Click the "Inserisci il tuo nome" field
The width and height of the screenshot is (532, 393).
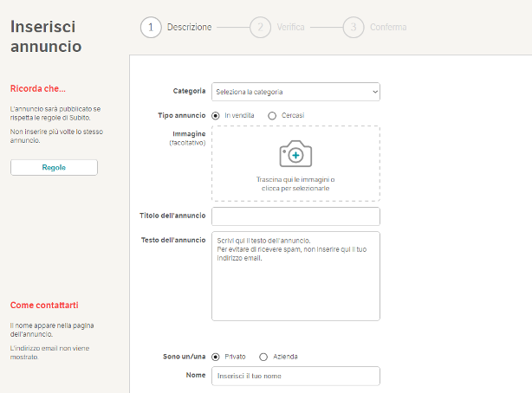click(x=295, y=376)
